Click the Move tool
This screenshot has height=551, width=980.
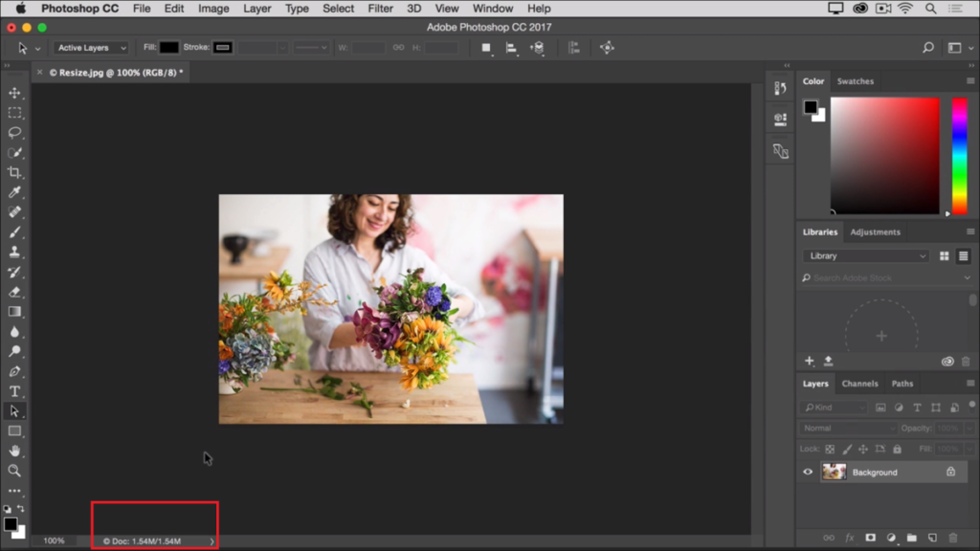[x=14, y=93]
